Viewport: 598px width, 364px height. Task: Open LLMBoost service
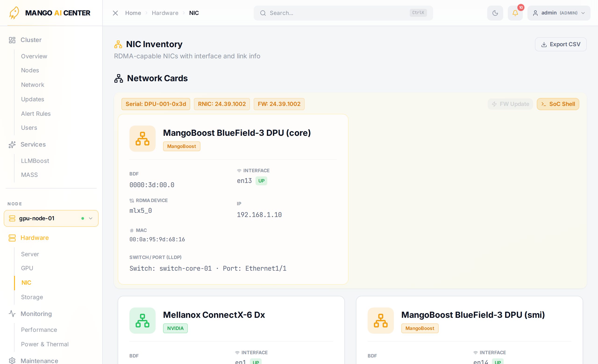pyautogui.click(x=35, y=161)
